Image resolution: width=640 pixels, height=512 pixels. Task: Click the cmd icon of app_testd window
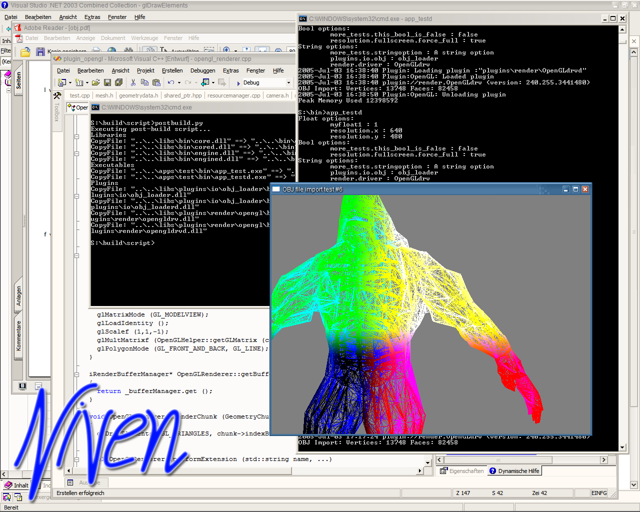click(303, 19)
